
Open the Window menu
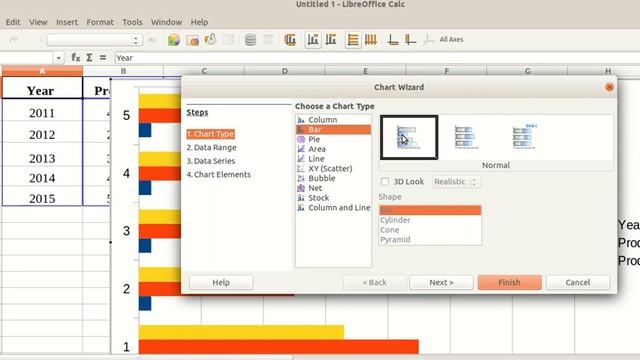tap(166, 22)
